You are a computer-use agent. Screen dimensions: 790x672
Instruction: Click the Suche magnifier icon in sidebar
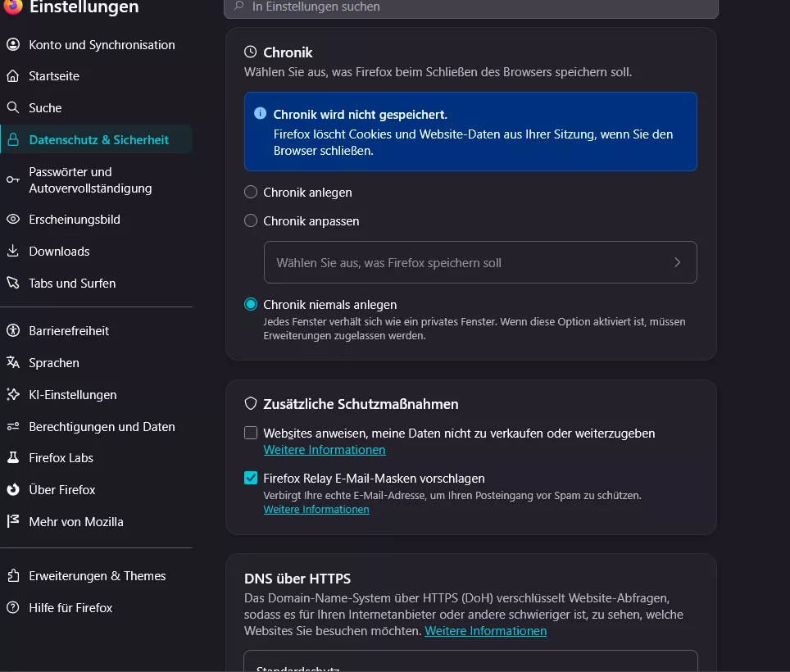[x=13, y=107]
